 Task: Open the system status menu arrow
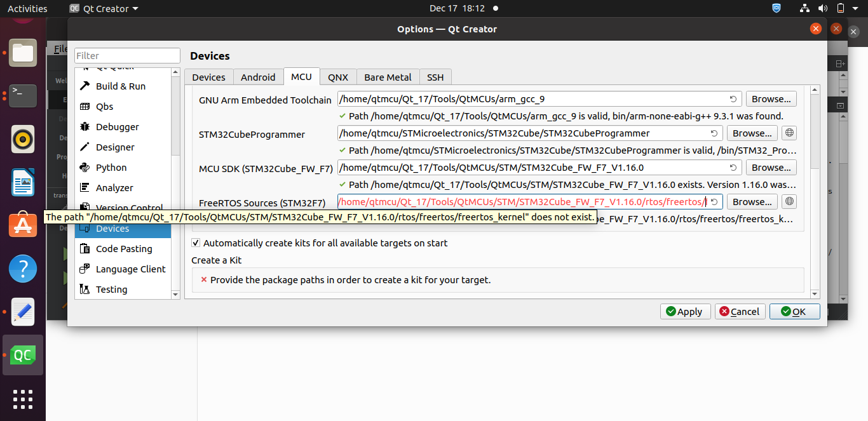point(855,8)
